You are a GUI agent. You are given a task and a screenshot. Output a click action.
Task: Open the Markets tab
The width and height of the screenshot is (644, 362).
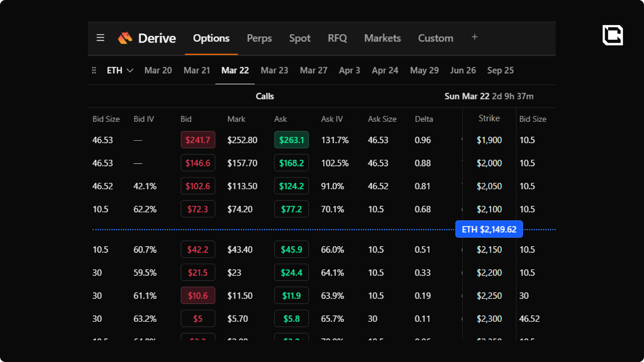click(382, 38)
